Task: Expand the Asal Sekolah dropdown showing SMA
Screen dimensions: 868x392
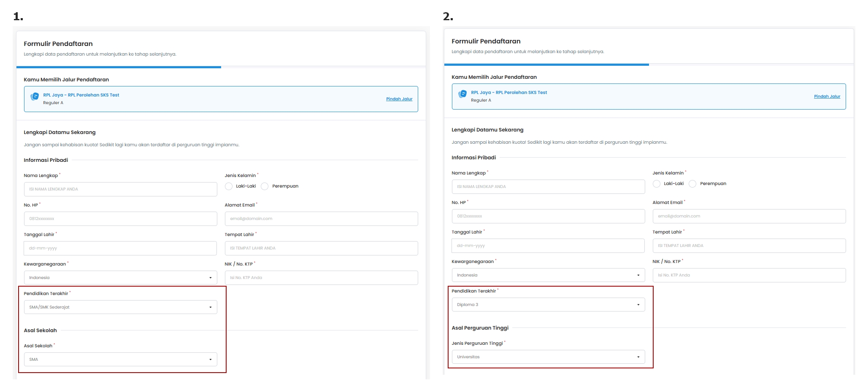Action: (120, 360)
